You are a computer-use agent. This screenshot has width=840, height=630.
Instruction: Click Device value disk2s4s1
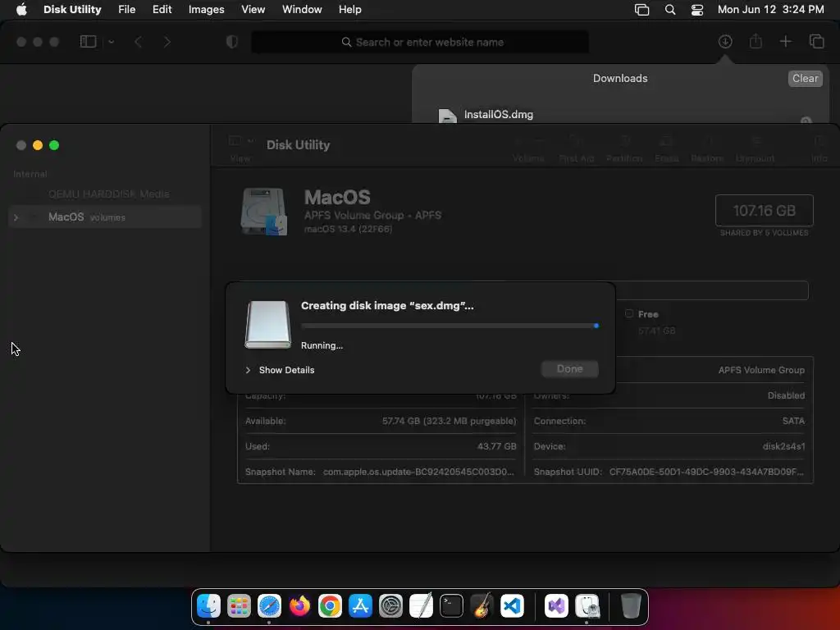783,446
